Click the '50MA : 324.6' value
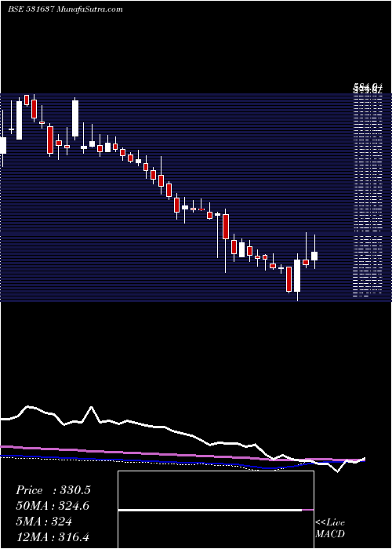Viewport: 392px width, 549px height. (53, 506)
